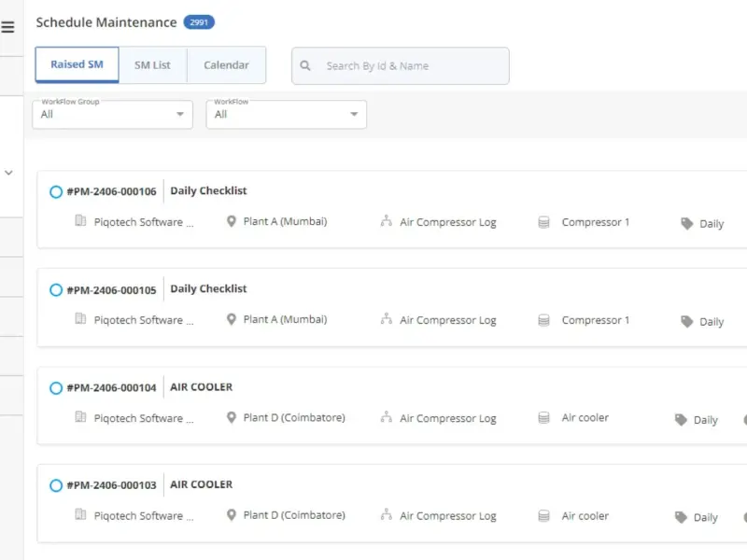The width and height of the screenshot is (747, 560).
Task: Switch to the Calendar tab
Action: click(x=226, y=65)
